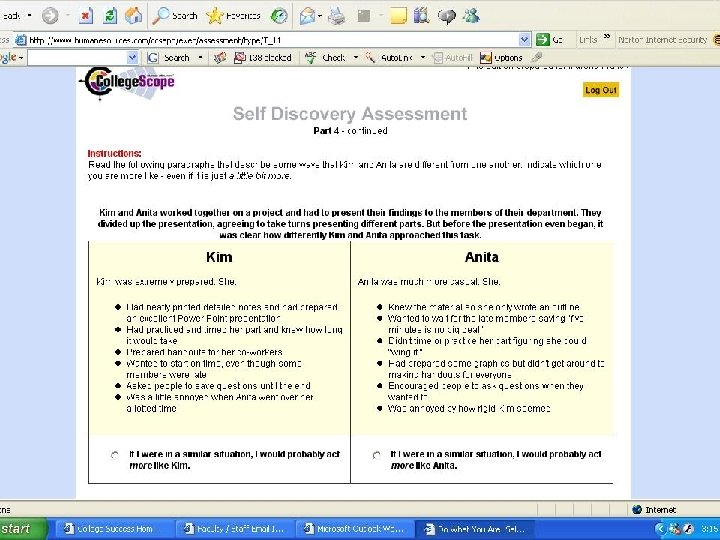This screenshot has width=720, height=540.
Task: Click the Self Discovery Assessment title
Action: point(350,113)
